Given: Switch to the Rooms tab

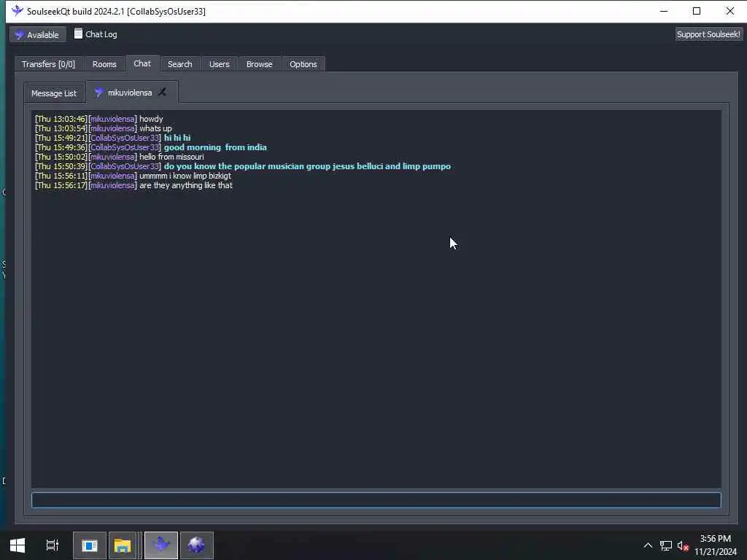Looking at the screenshot, I should pos(104,64).
